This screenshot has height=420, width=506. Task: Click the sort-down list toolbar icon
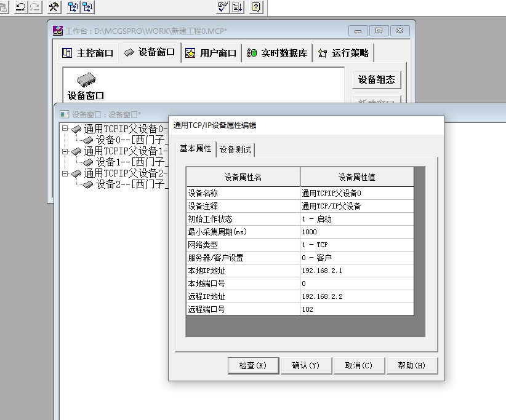238,7
